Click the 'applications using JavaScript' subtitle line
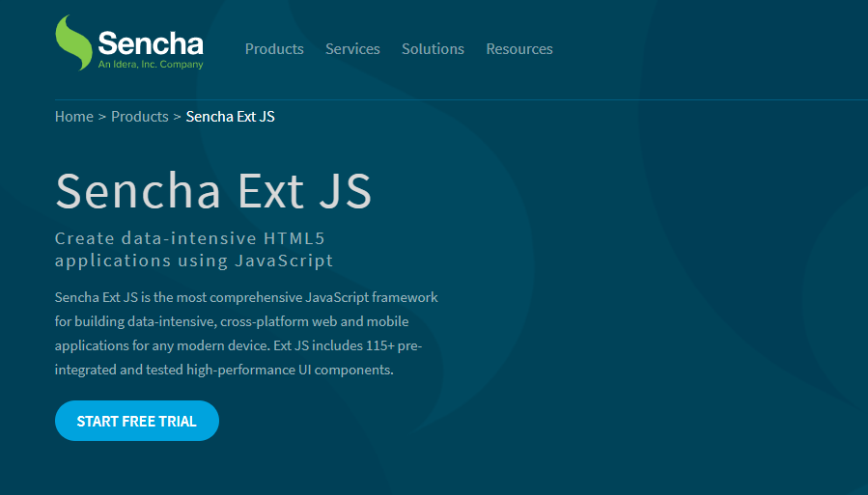This screenshot has width=868, height=495. click(x=194, y=261)
